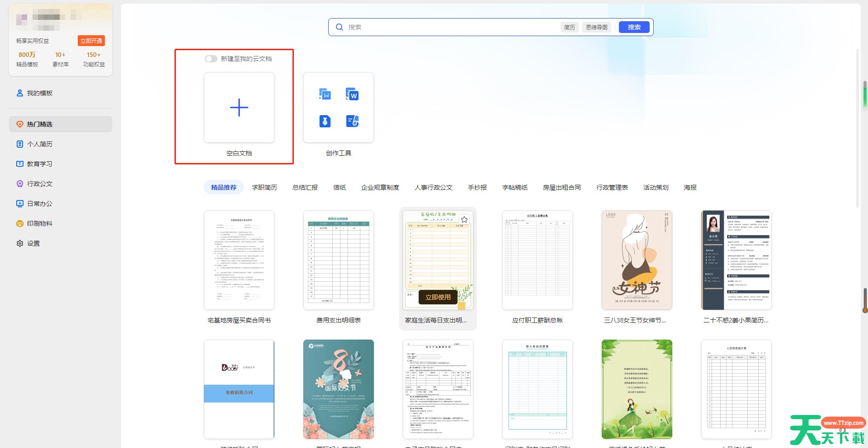Switch to the 精品推荐 tab
The width and height of the screenshot is (868, 448).
224,187
